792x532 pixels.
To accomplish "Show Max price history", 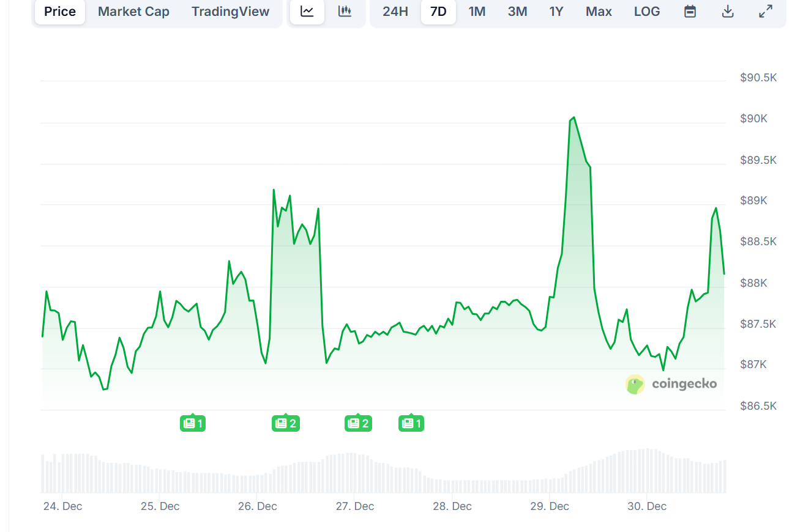I will point(599,12).
